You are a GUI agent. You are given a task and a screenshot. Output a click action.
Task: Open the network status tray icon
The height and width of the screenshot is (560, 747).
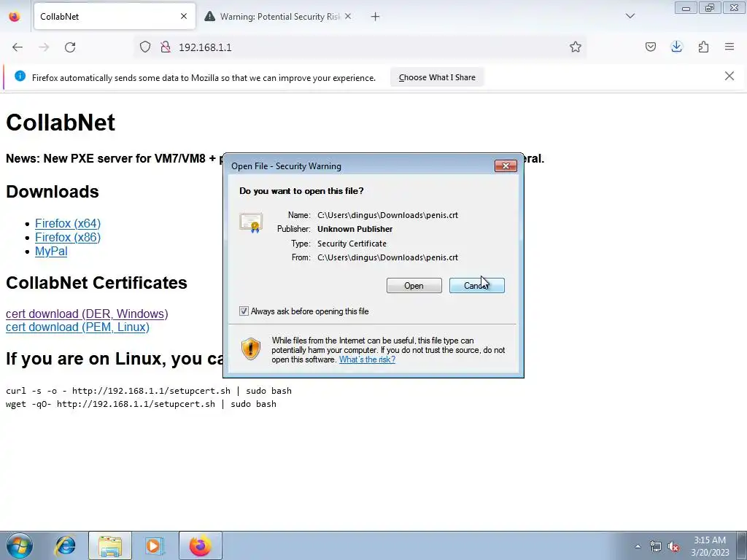(656, 546)
